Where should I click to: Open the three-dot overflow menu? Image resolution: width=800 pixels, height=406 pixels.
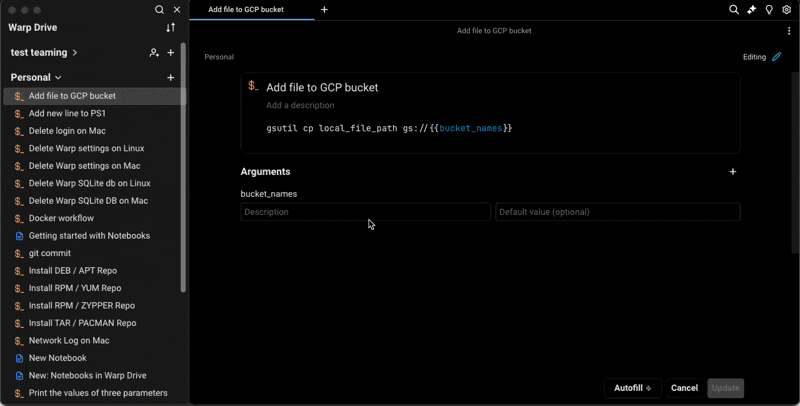[x=789, y=31]
